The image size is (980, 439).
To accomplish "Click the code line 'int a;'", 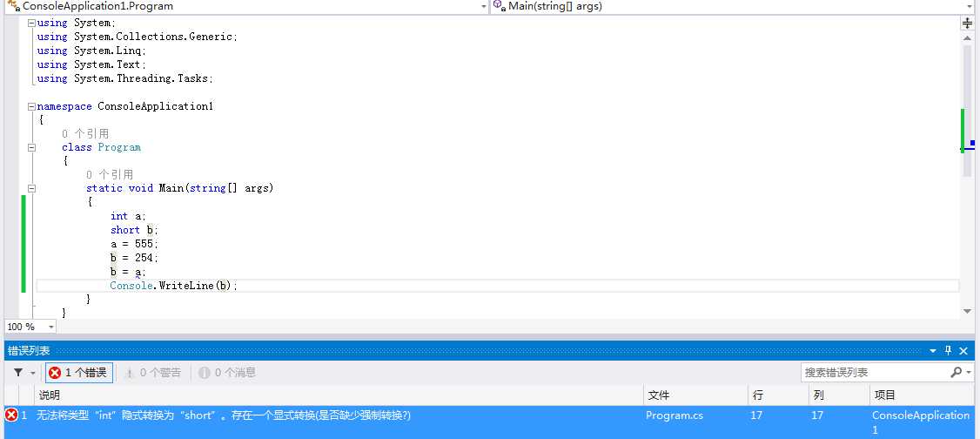I will [127, 216].
